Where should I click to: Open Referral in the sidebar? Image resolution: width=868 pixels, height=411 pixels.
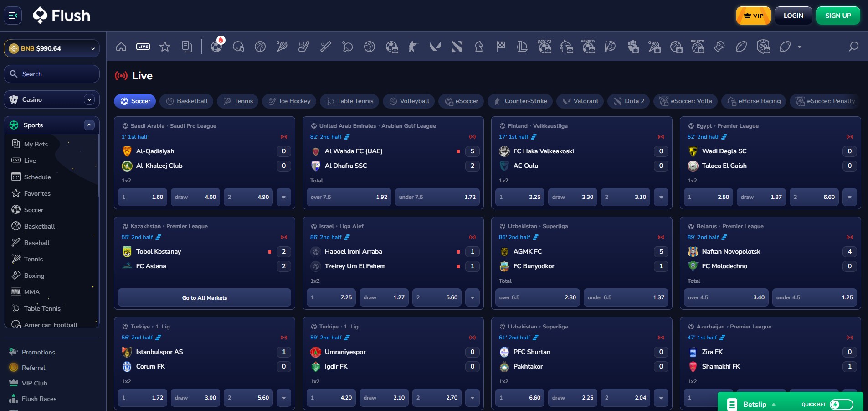point(33,368)
